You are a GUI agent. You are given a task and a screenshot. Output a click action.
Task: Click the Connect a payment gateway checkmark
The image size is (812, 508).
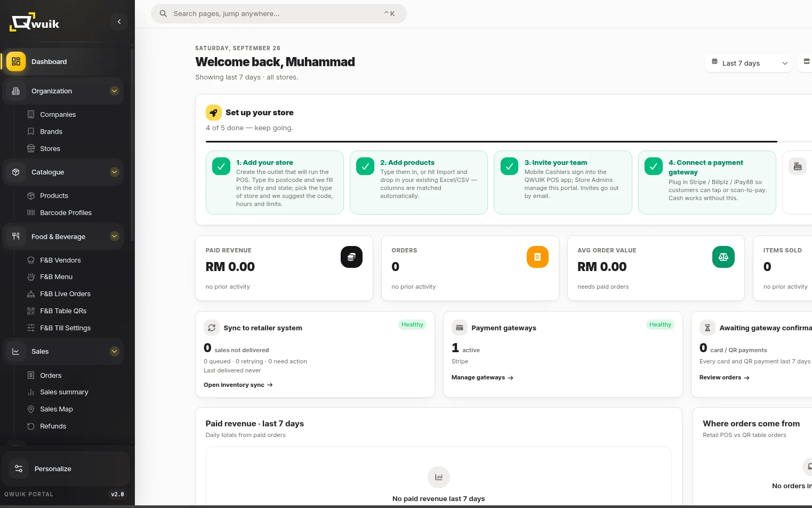pos(654,166)
